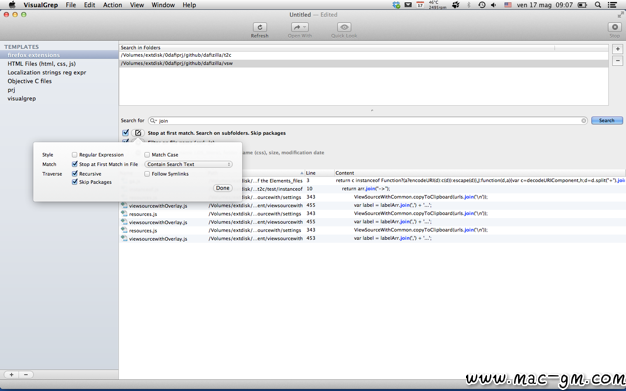Select the Objective C files template
626x391 pixels.
click(59, 81)
